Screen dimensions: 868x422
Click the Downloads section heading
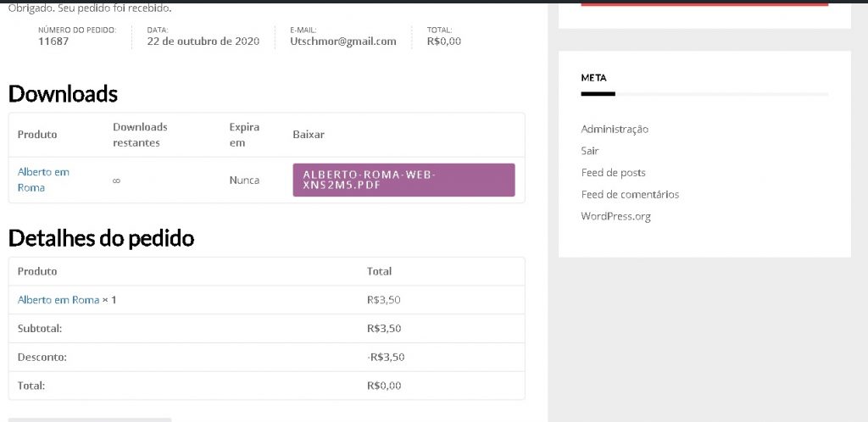pos(63,93)
